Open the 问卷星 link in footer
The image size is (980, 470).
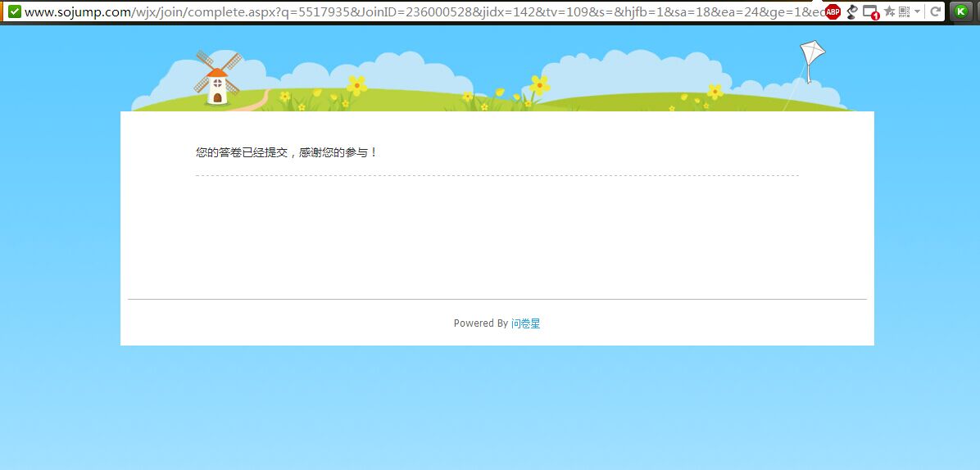pos(525,323)
